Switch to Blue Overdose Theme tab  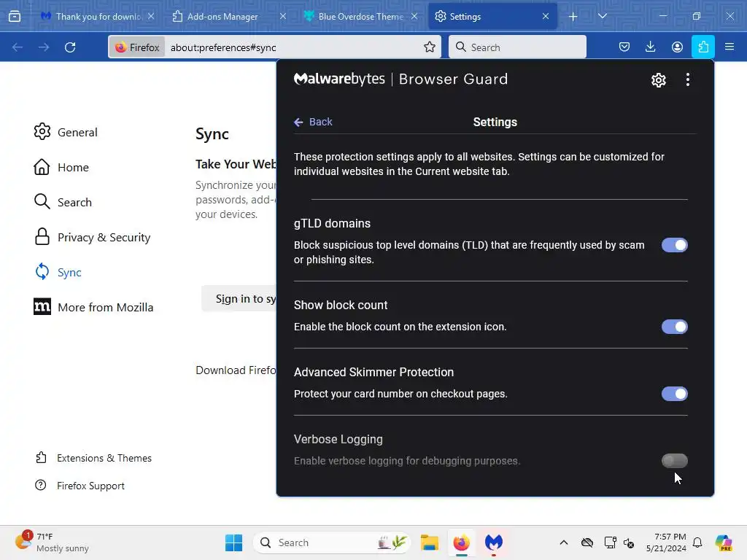pos(360,16)
